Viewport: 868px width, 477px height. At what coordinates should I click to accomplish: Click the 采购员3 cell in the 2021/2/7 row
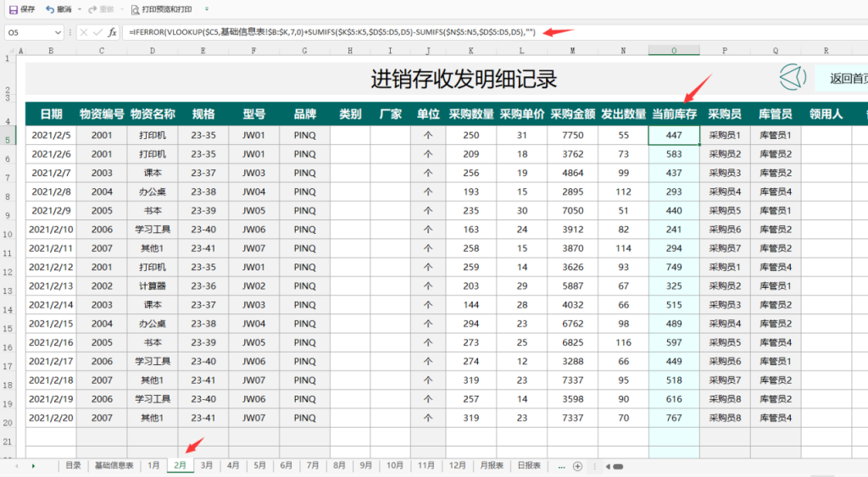[x=725, y=173]
